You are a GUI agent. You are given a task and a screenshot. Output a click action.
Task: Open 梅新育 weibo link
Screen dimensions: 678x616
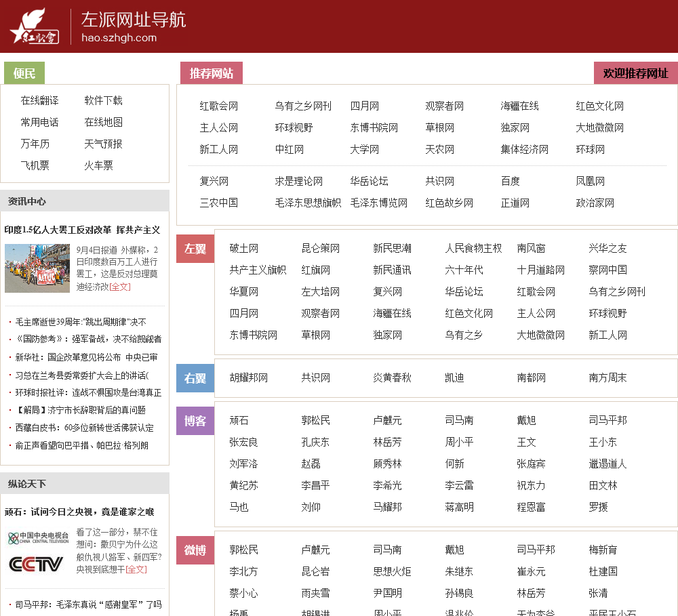pyautogui.click(x=603, y=550)
